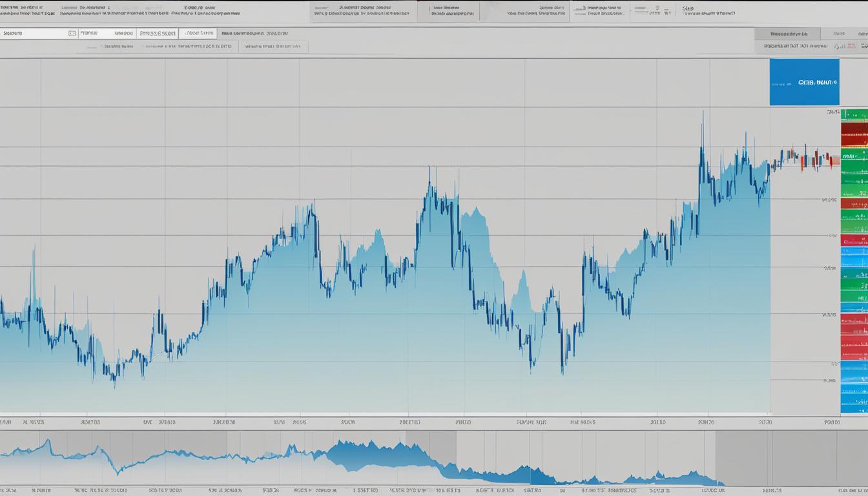Viewport: 868px width, 496px height.
Task: Switch to the narrower right tab under toolbar
Action: (x=273, y=47)
